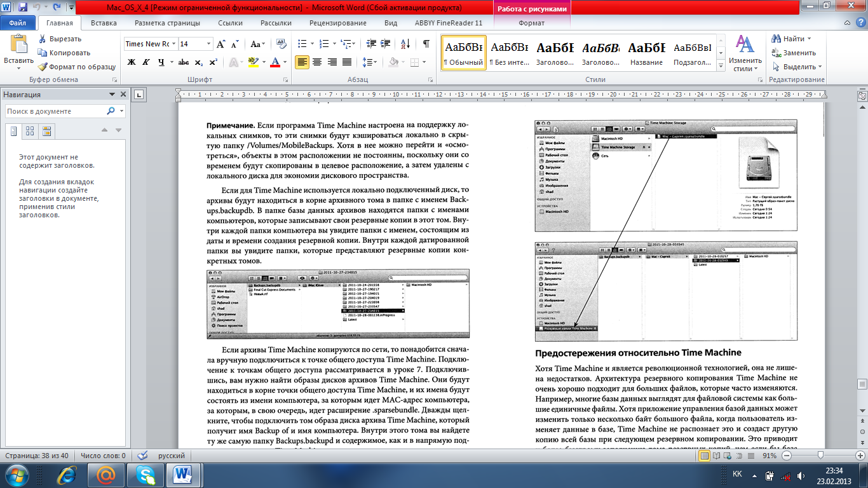868x488 pixels.
Task: Increase the paragraph indent
Action: [x=387, y=44]
